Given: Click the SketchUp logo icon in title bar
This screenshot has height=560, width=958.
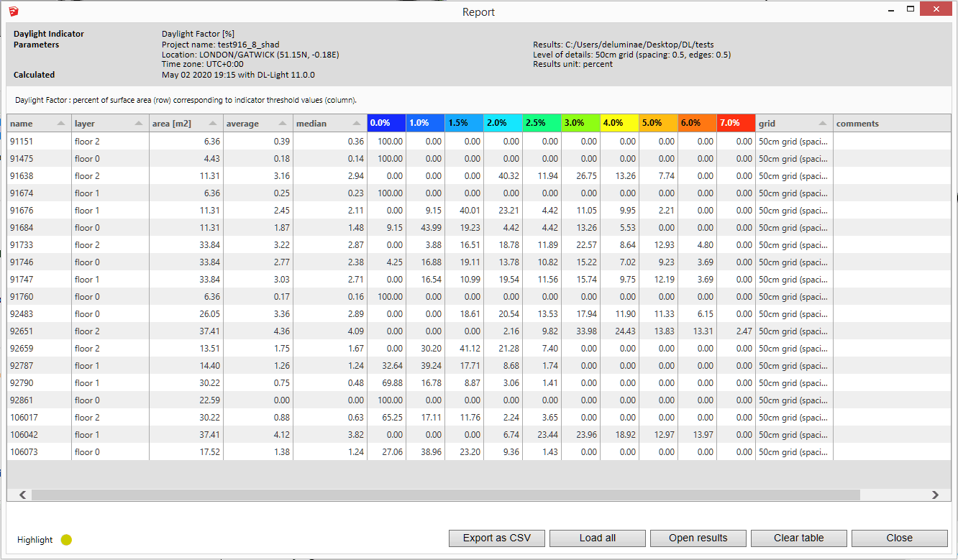Looking at the screenshot, I should tap(14, 12).
